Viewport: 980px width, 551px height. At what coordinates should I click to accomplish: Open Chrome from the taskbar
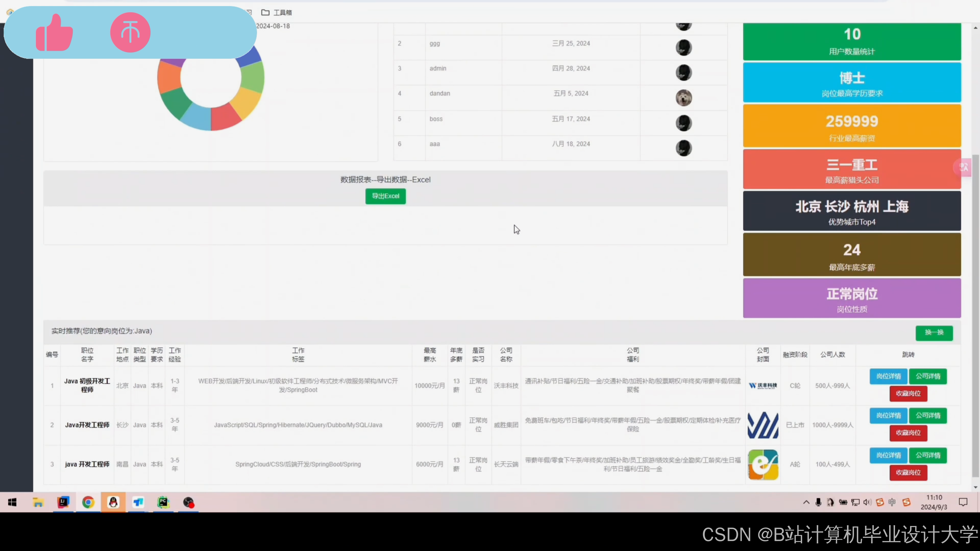pyautogui.click(x=88, y=502)
